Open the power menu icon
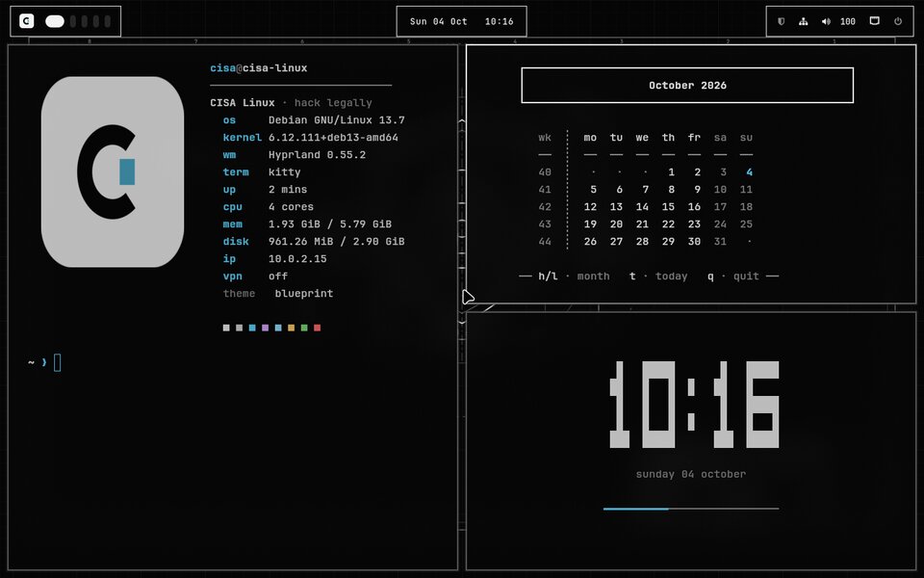The width and height of the screenshot is (924, 578). 898,21
